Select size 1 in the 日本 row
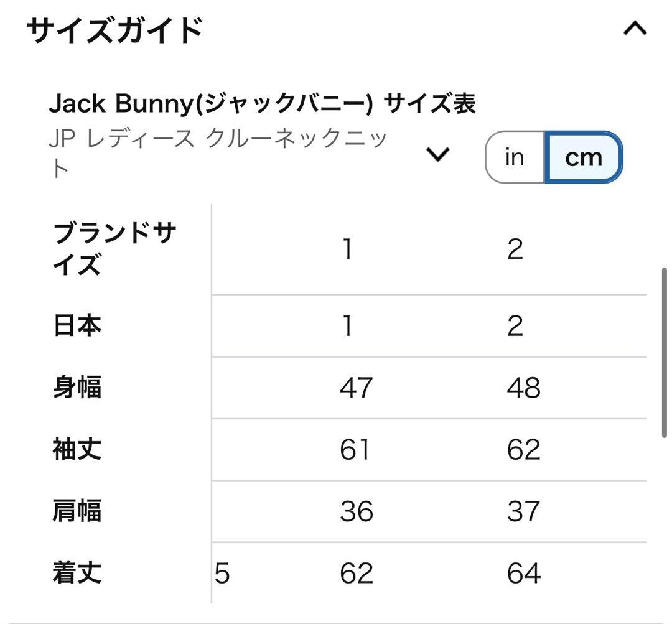 pos(347,325)
